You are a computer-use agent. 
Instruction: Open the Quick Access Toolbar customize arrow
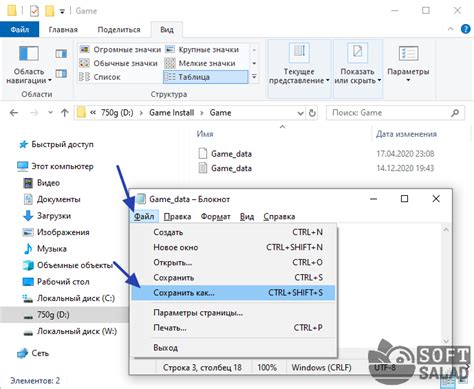pyautogui.click(x=62, y=11)
